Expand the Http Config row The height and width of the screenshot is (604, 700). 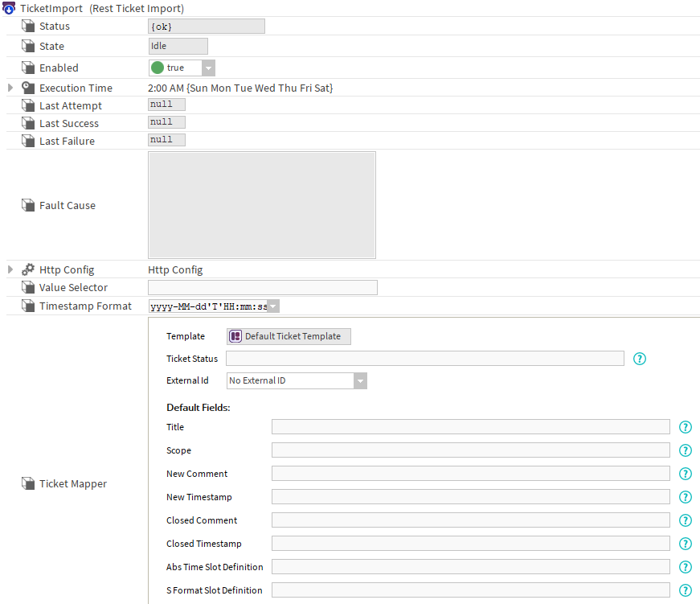click(10, 269)
